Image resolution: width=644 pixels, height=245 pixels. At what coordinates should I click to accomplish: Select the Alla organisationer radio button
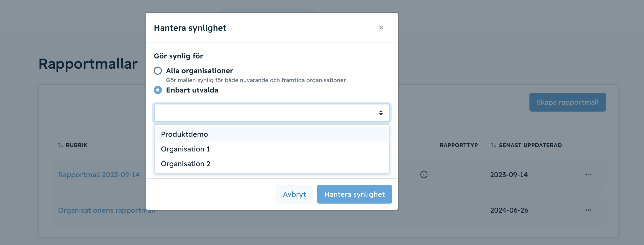tap(158, 71)
